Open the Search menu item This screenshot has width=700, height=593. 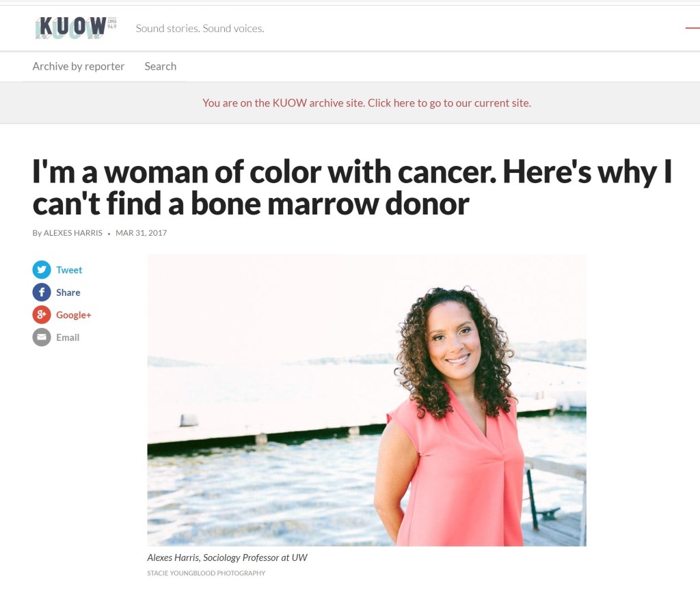pyautogui.click(x=160, y=66)
